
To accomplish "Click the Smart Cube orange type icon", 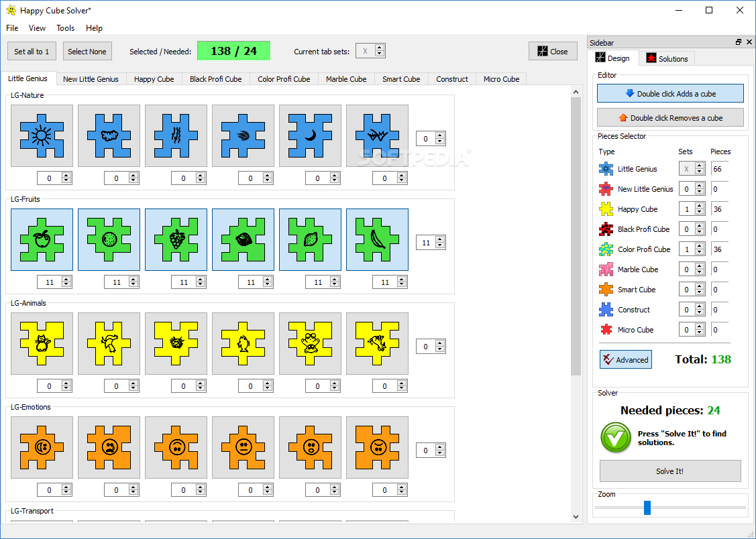I will 606,290.
